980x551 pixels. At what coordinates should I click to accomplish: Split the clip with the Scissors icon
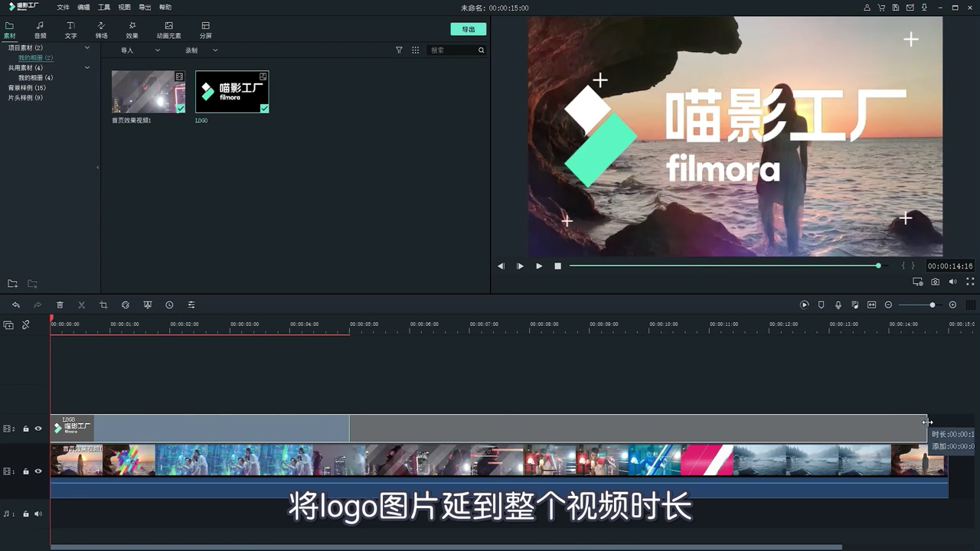click(x=81, y=305)
